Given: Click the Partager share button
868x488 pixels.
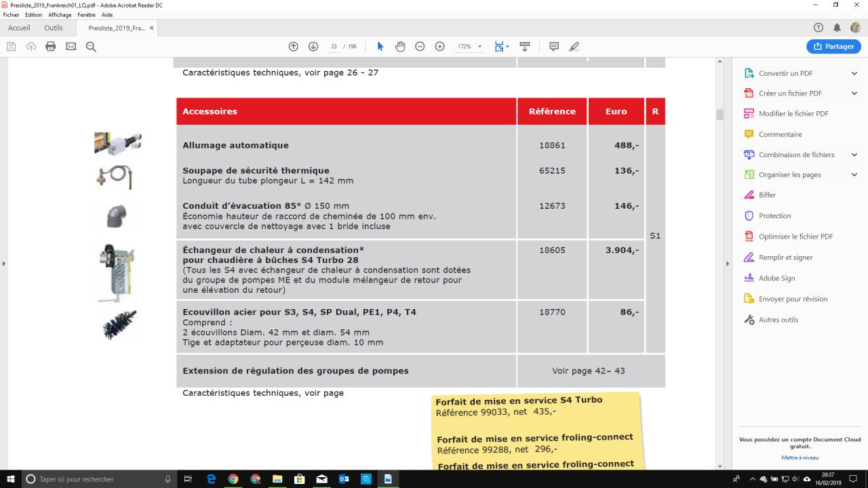Looking at the screenshot, I should (833, 47).
